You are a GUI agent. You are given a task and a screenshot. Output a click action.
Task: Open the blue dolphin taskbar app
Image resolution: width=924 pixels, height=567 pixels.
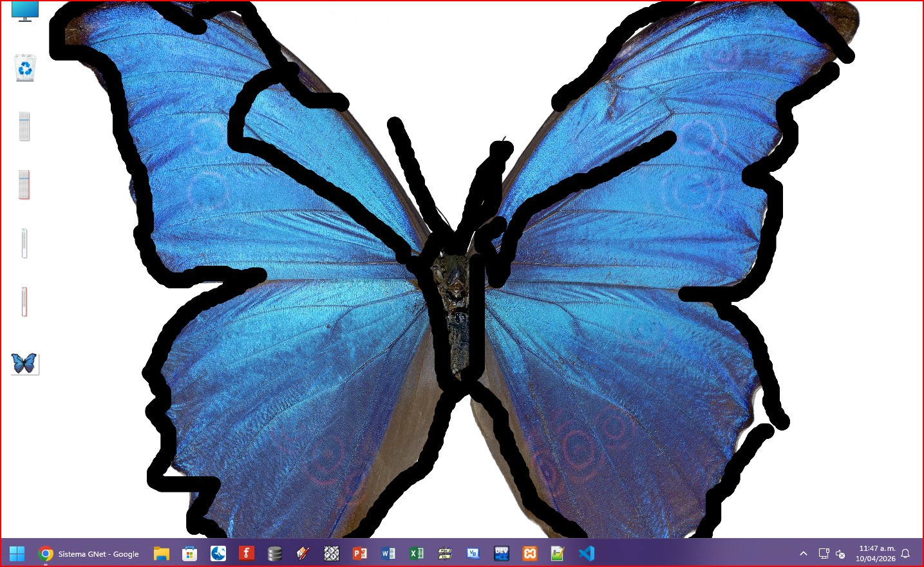tap(218, 553)
